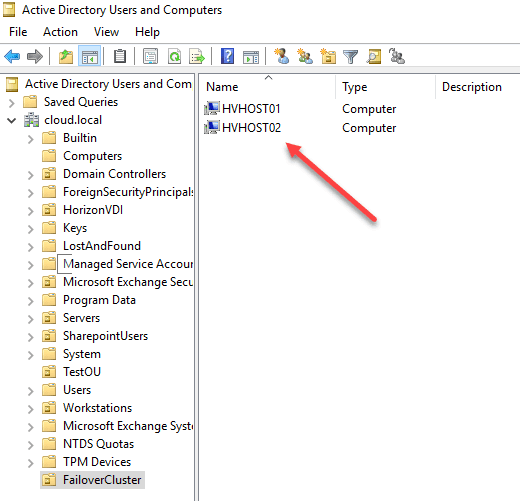Viewport: 520px width, 501px height.
Task: Click the HVHOST02 computer icon
Action: (212, 127)
